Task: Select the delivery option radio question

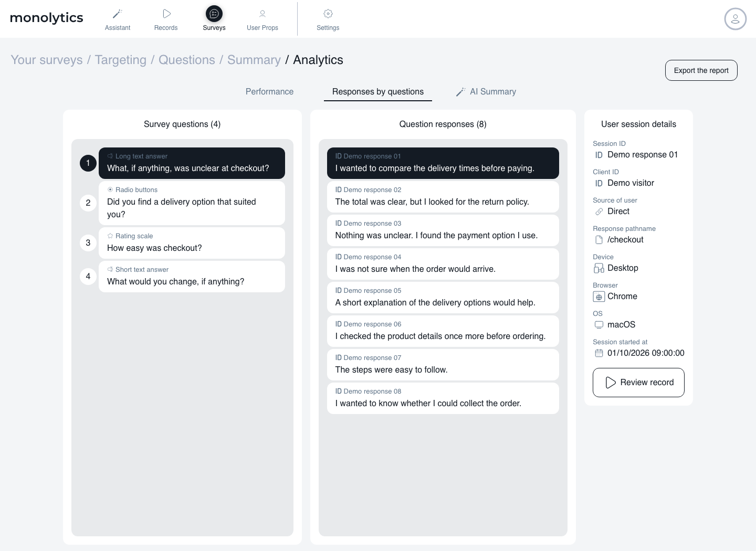Action: (192, 203)
